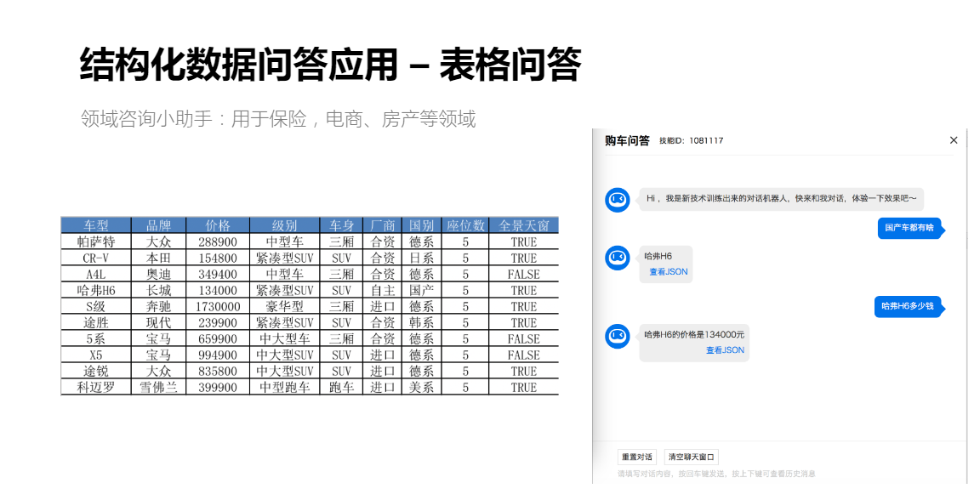The image size is (980, 500).
Task: Click the 技能ID: 1081117 label
Action: 691,140
